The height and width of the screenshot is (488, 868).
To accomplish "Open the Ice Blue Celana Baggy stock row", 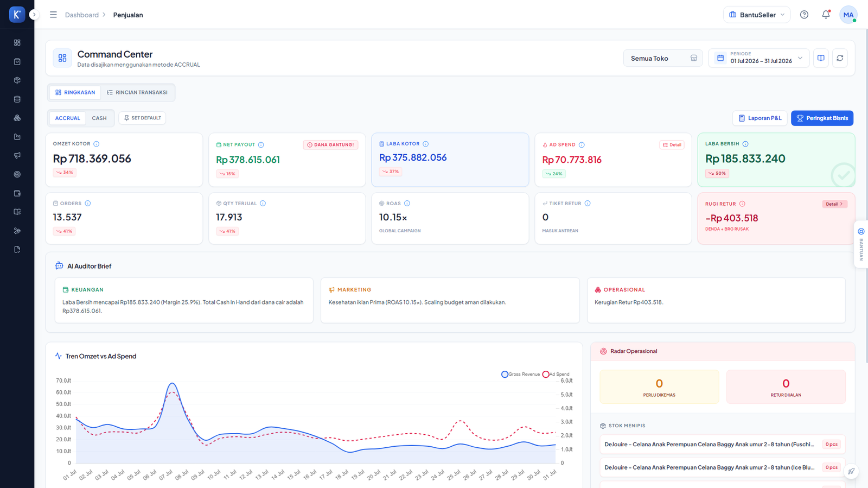I will [723, 467].
